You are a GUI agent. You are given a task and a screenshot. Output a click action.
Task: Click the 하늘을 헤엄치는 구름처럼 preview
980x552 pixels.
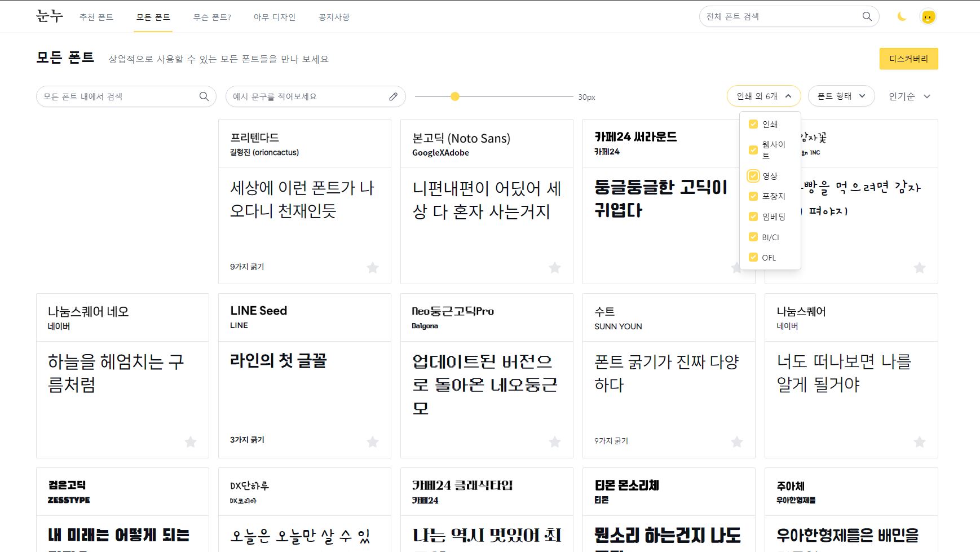[116, 373]
